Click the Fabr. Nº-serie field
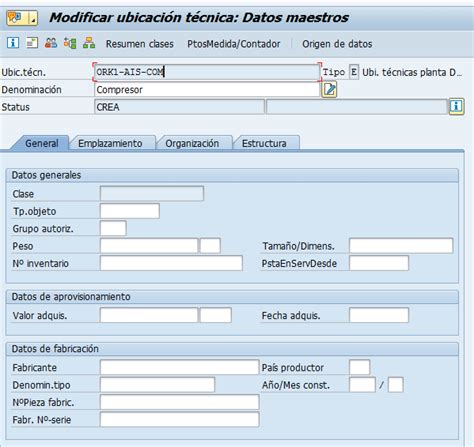 pos(179,420)
